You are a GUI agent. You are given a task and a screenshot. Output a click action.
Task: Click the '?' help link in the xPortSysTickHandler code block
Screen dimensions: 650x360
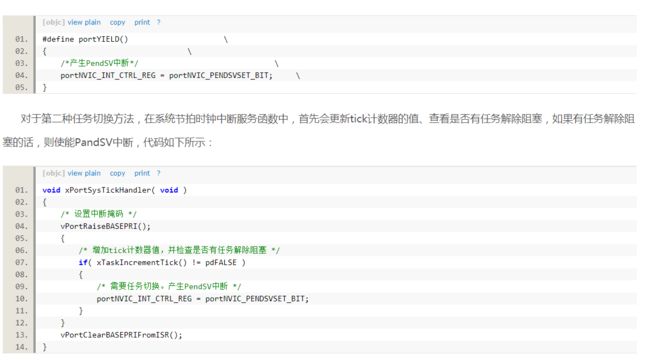[158, 173]
